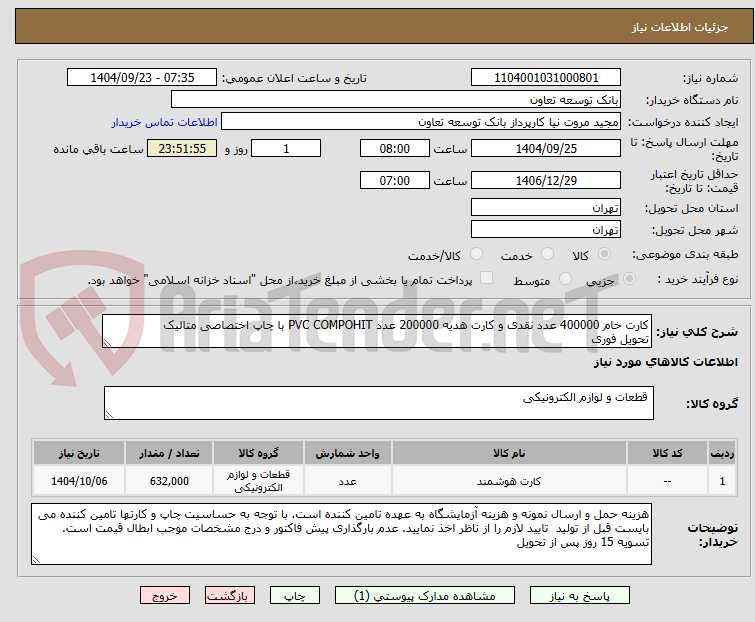
Task: Click resize handle of گروه کالا box
Action: pos(109,415)
